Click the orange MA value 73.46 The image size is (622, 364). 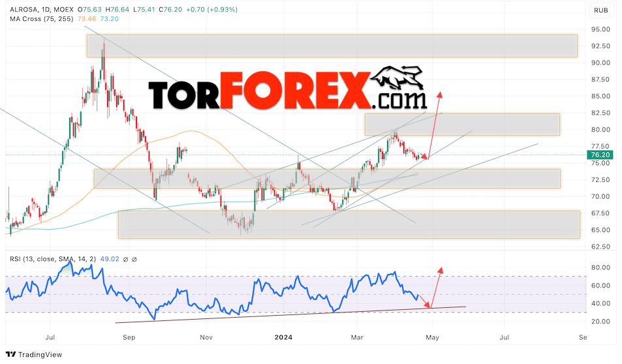tap(86, 19)
